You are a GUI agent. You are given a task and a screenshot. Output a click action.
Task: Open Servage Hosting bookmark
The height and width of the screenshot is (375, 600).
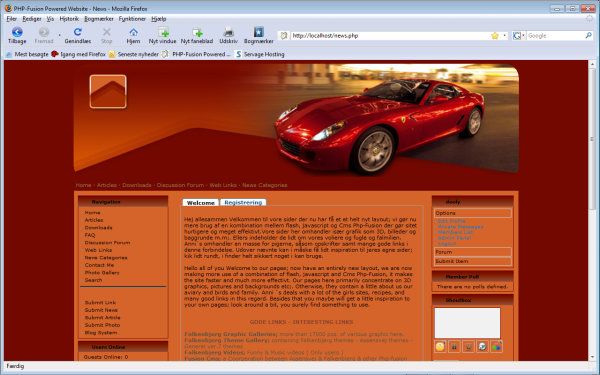pyautogui.click(x=260, y=54)
